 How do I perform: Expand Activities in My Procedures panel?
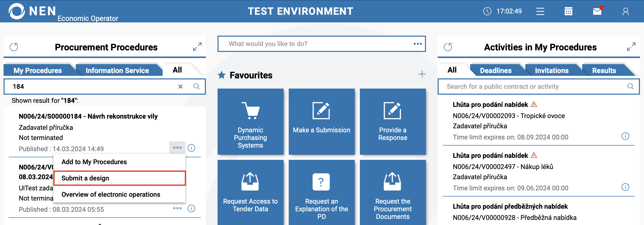point(631,47)
